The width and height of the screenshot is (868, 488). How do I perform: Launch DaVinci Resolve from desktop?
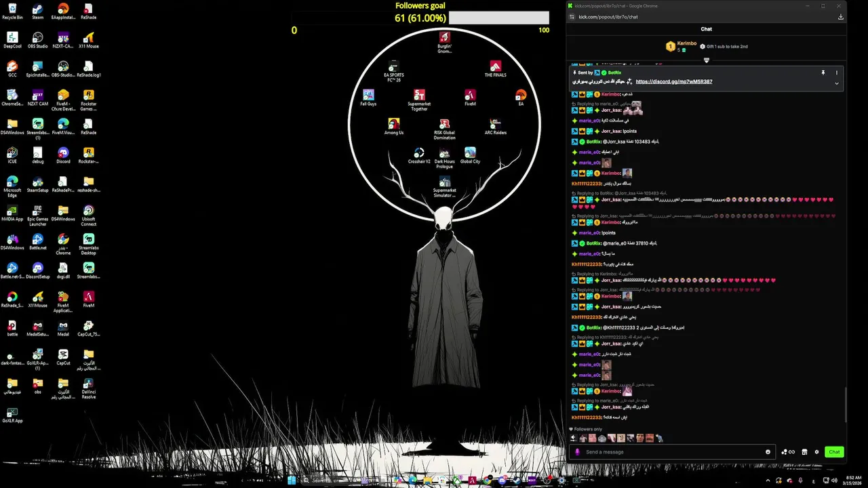89,389
